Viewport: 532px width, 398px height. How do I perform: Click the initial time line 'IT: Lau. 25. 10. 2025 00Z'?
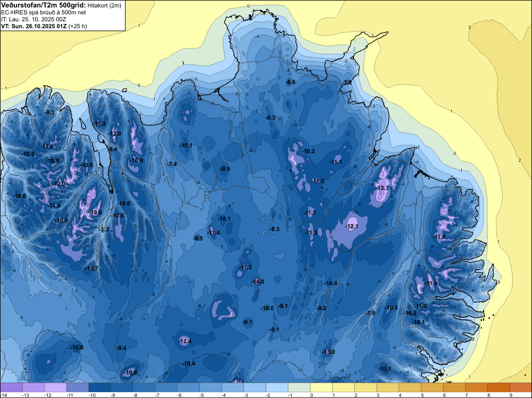pyautogui.click(x=34, y=19)
